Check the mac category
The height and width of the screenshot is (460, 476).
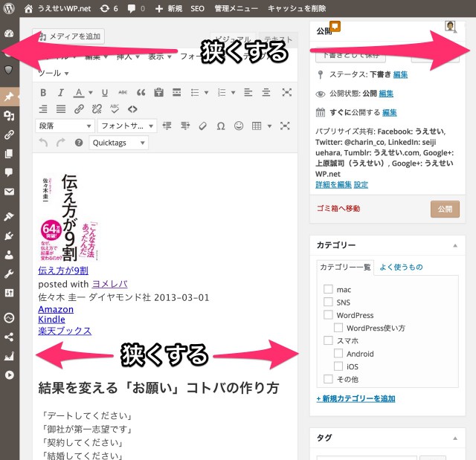tap(328, 289)
